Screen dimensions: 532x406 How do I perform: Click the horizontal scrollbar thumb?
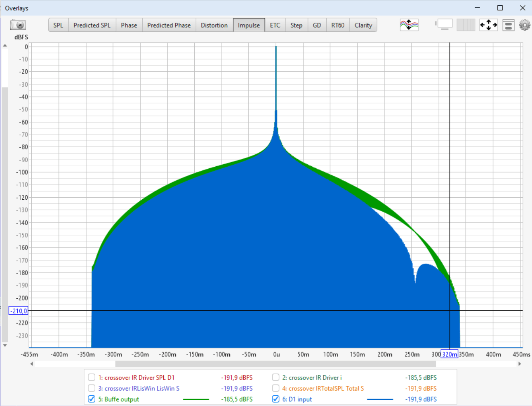click(x=275, y=364)
